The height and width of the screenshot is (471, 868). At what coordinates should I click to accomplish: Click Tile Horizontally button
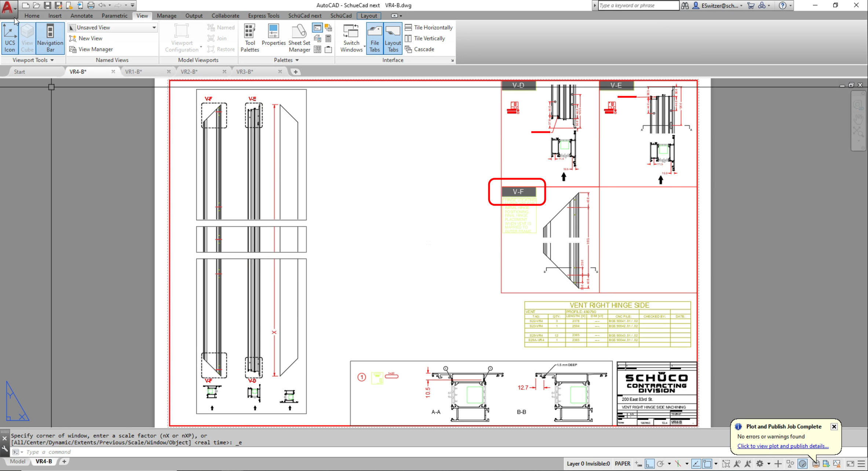pos(428,28)
